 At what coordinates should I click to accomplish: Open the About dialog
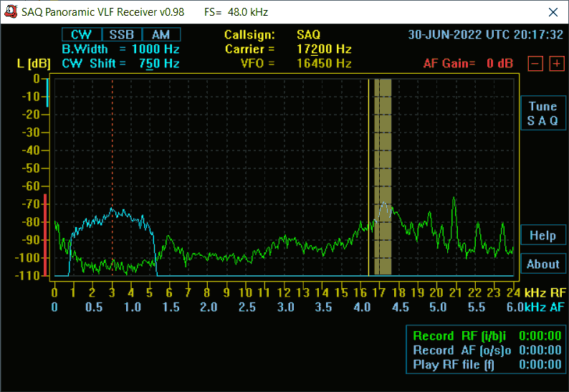[542, 264]
